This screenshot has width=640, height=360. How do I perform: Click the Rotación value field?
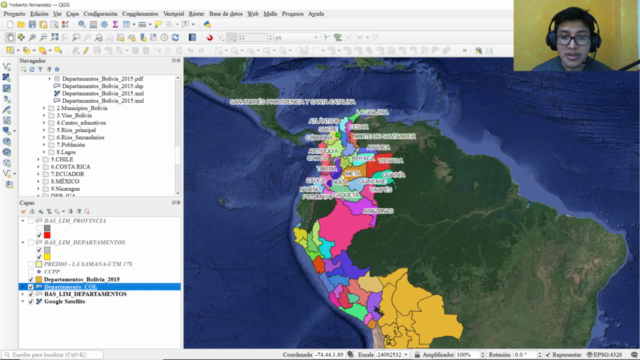point(525,355)
